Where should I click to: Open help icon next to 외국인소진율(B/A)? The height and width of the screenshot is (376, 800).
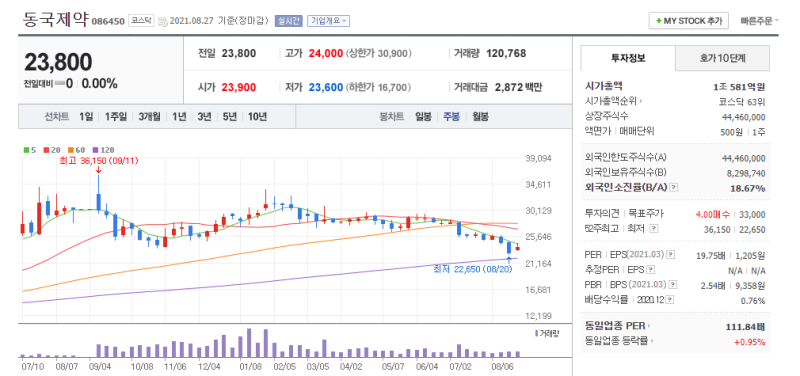(674, 188)
